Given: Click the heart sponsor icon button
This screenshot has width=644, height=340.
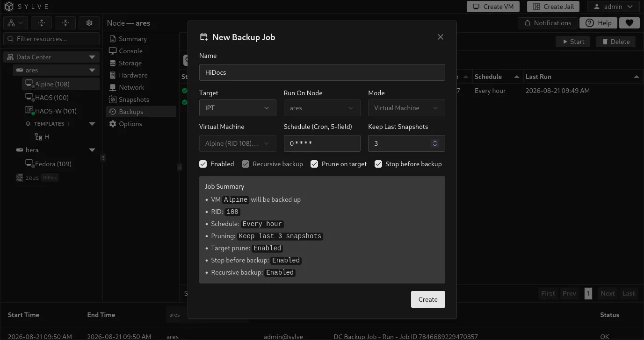Looking at the screenshot, I should pyautogui.click(x=629, y=23).
